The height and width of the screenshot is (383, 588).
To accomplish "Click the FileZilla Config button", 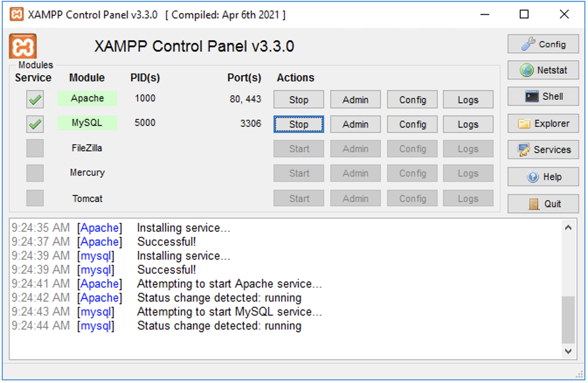I will [412, 149].
